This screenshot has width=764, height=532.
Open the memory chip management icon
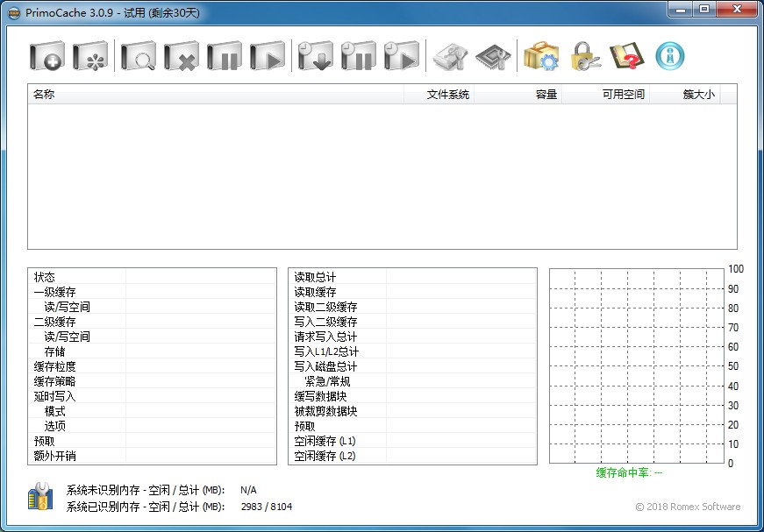coord(492,57)
